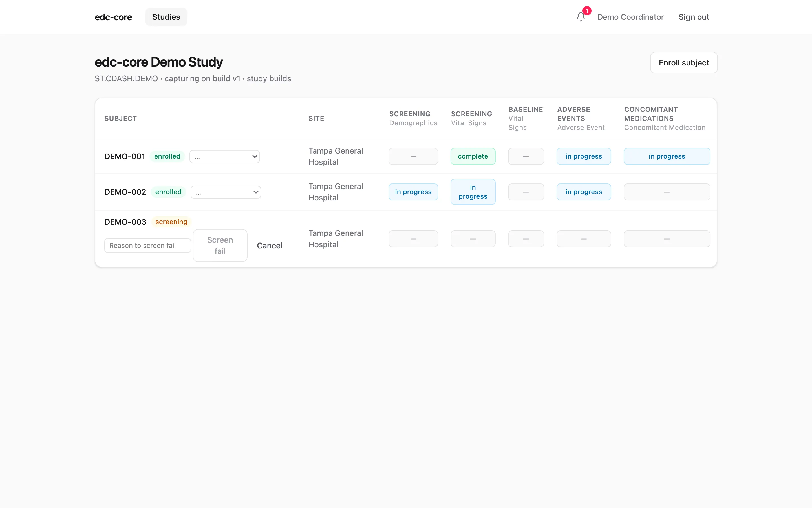
Task: Open the notifications bell icon
Action: pyautogui.click(x=581, y=17)
